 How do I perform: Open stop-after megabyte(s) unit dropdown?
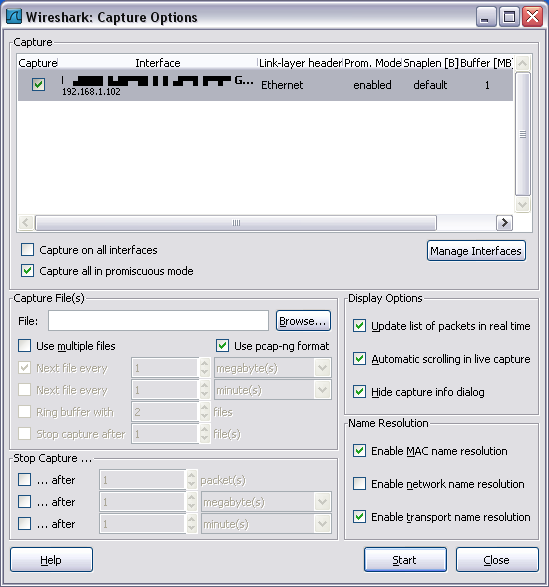(266, 502)
